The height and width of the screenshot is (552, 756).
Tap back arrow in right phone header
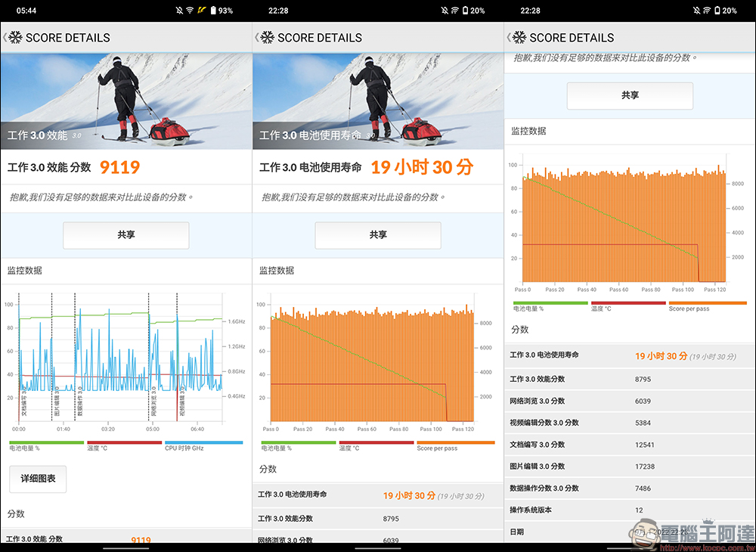coord(509,38)
